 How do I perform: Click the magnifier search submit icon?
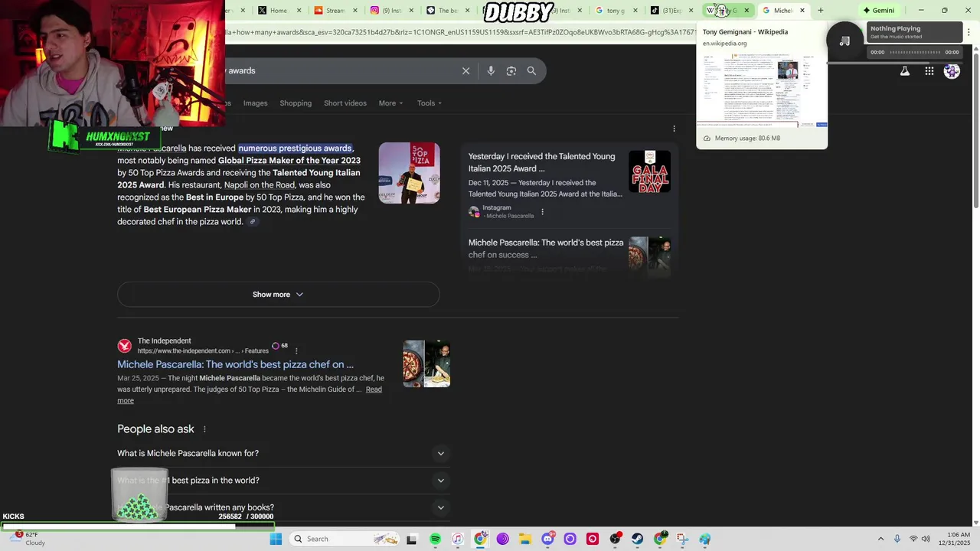[x=531, y=70]
